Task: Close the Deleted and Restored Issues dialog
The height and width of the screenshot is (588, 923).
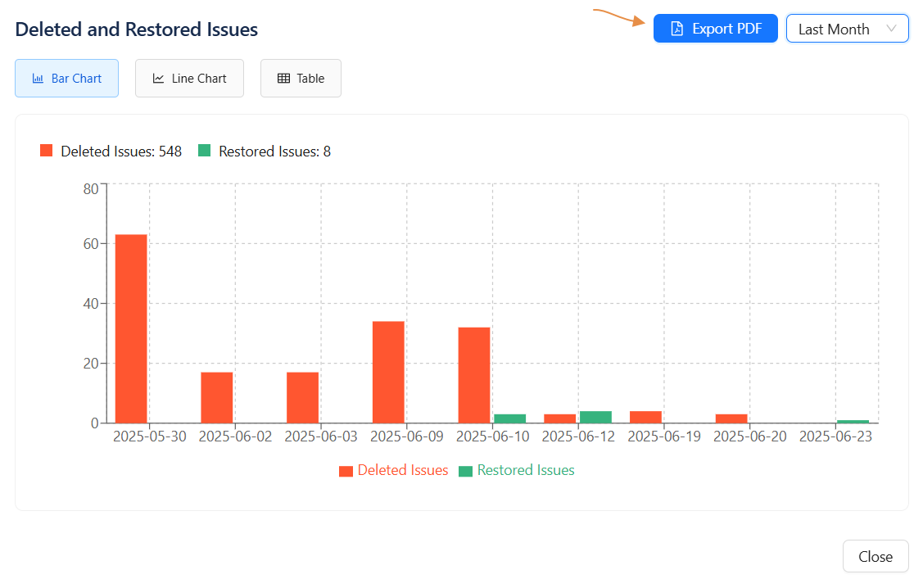Action: pyautogui.click(x=875, y=556)
